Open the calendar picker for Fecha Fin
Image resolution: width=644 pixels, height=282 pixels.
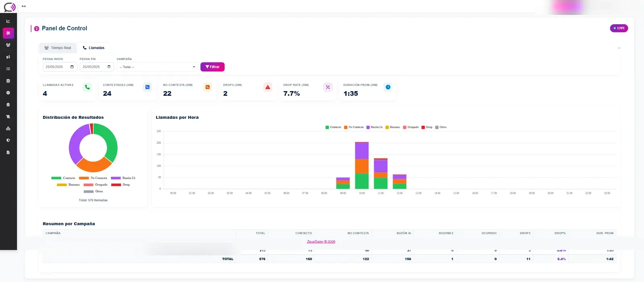point(109,67)
